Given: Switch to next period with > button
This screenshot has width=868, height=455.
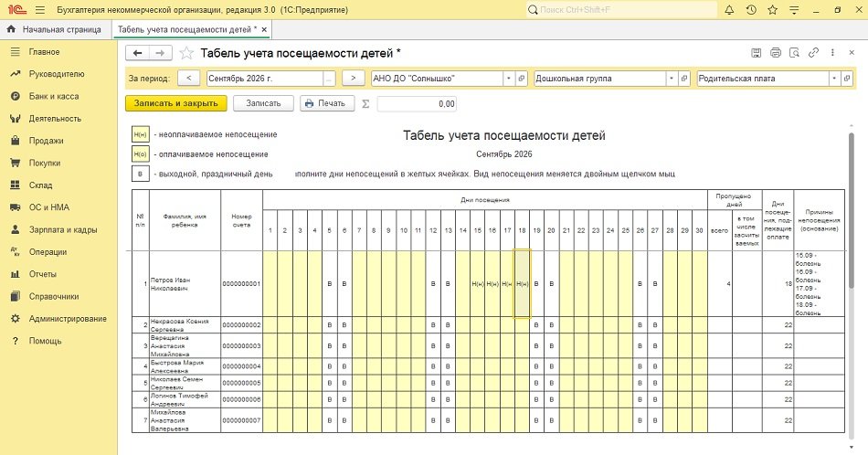Looking at the screenshot, I should point(354,79).
